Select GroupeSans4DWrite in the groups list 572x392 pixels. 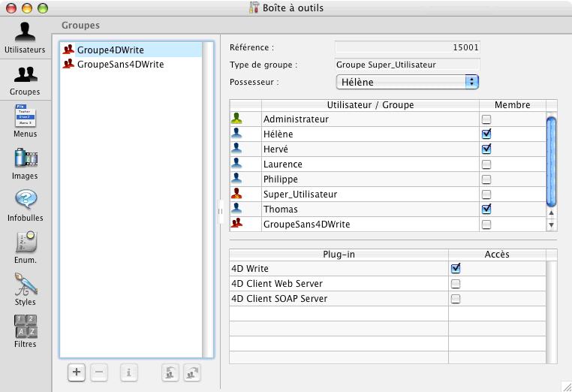pos(120,65)
